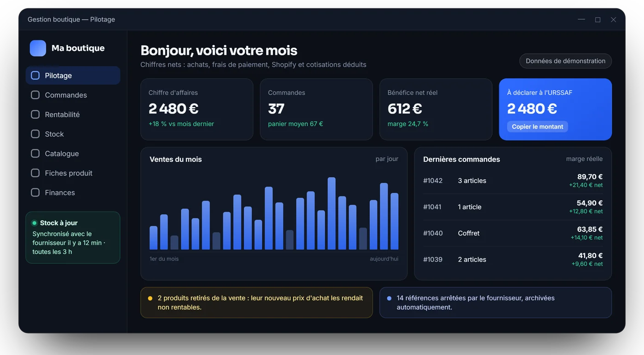Viewport: 644px width, 355px height.
Task: Click the 14 références arrêtées notice
Action: pyautogui.click(x=495, y=303)
